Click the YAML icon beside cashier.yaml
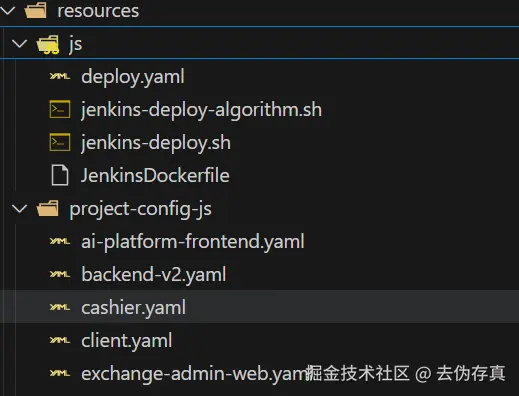This screenshot has height=396, width=519. (60, 307)
